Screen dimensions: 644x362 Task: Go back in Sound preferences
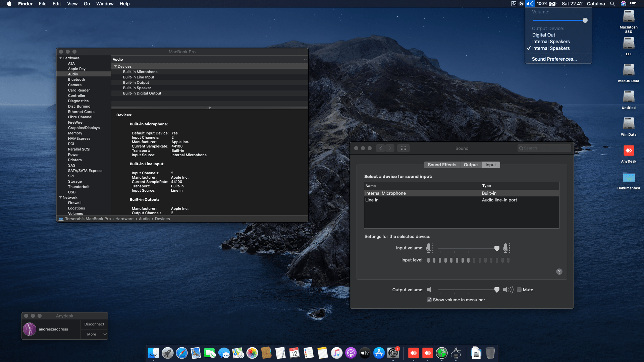point(380,148)
